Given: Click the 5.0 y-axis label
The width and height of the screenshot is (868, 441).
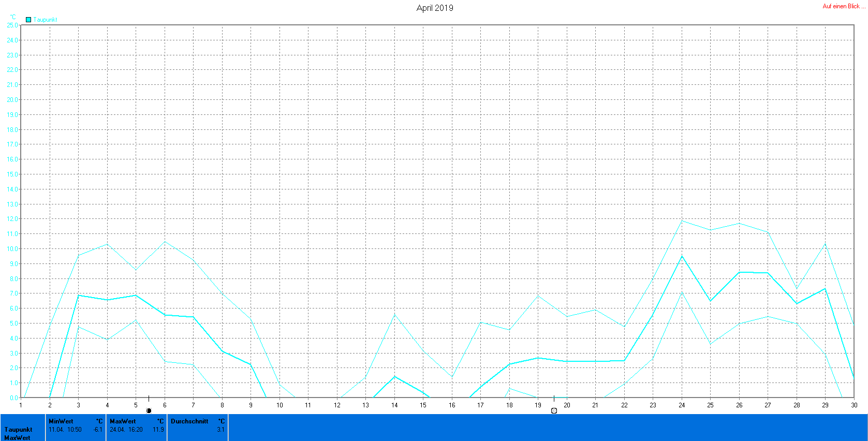Looking at the screenshot, I should 13,324.
